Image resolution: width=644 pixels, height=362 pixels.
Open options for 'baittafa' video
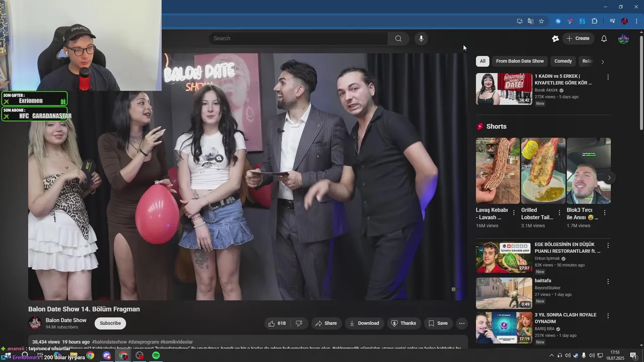coord(608,282)
